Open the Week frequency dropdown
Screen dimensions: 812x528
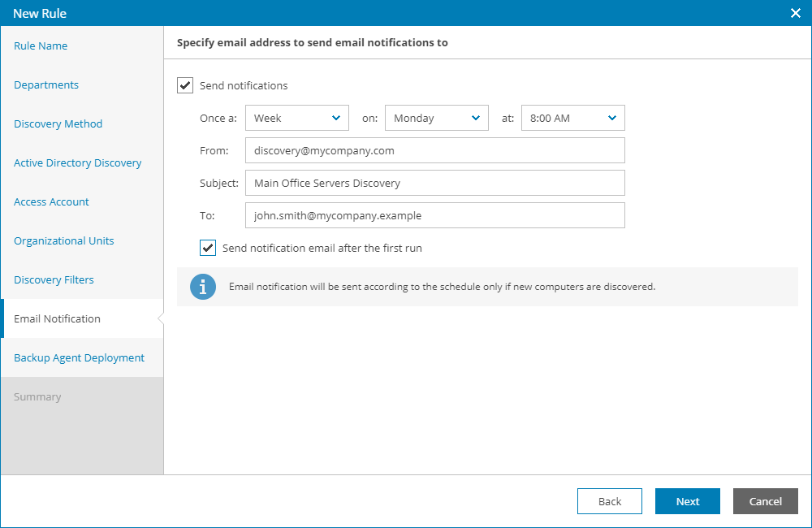click(x=296, y=118)
